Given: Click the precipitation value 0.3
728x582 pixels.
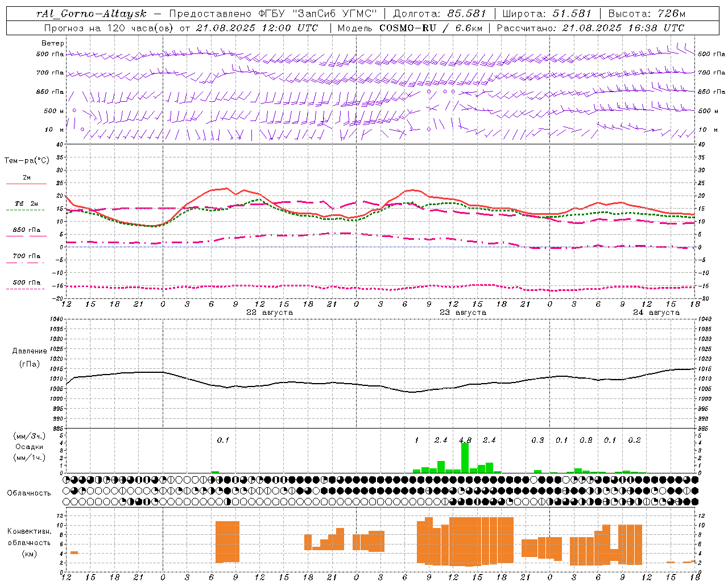Looking at the screenshot, I should [x=537, y=440].
